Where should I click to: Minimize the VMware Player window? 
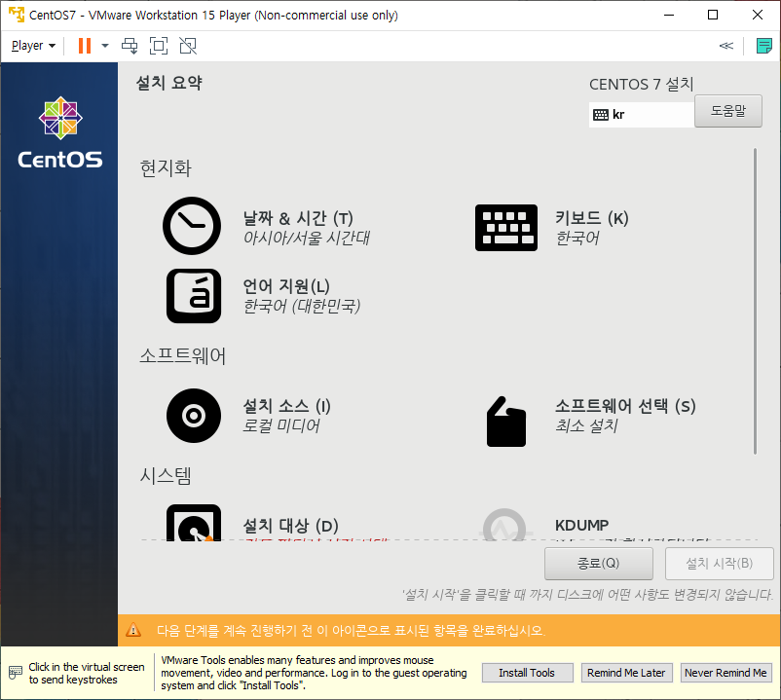(x=669, y=15)
